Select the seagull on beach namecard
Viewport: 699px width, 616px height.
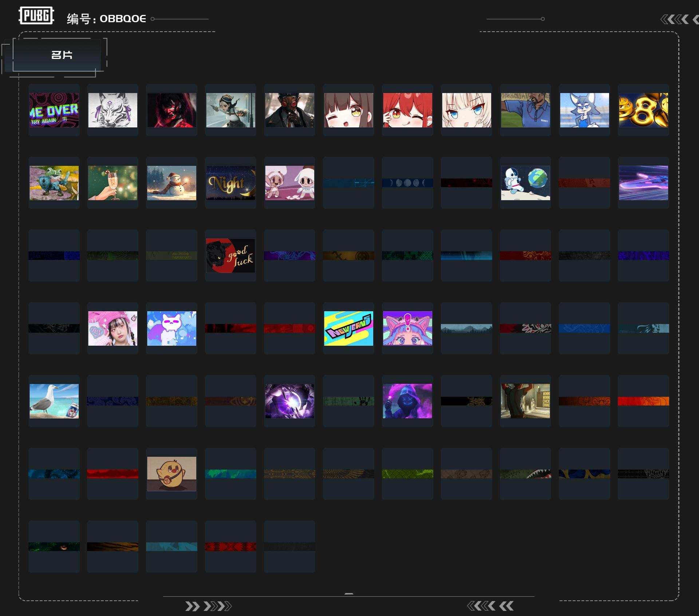[x=54, y=401]
